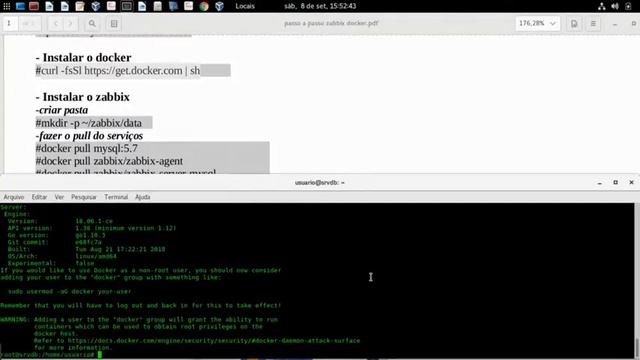Click the docs.docker.com URL in the terminal
Viewport: 640px width, 360px height.
(214, 340)
